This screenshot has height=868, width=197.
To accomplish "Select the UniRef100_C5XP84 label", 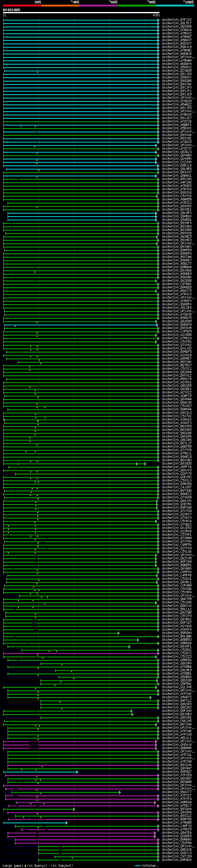I will point(176,842).
